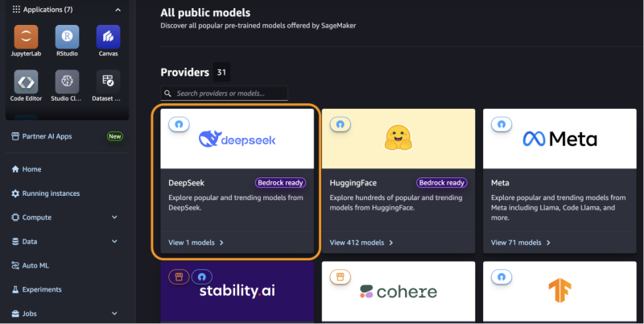The height and width of the screenshot is (324, 644).
Task: Open the JupyterLab application
Action: coord(27,38)
